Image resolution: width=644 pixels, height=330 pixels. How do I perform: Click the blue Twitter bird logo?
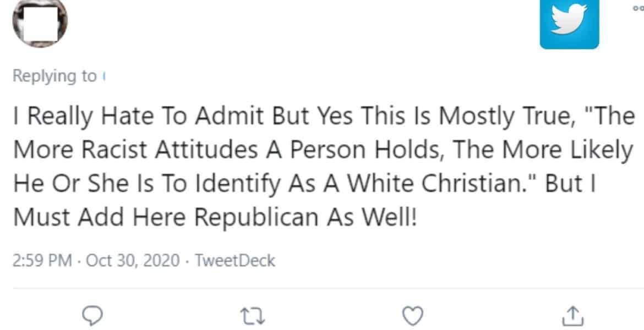pyautogui.click(x=569, y=25)
